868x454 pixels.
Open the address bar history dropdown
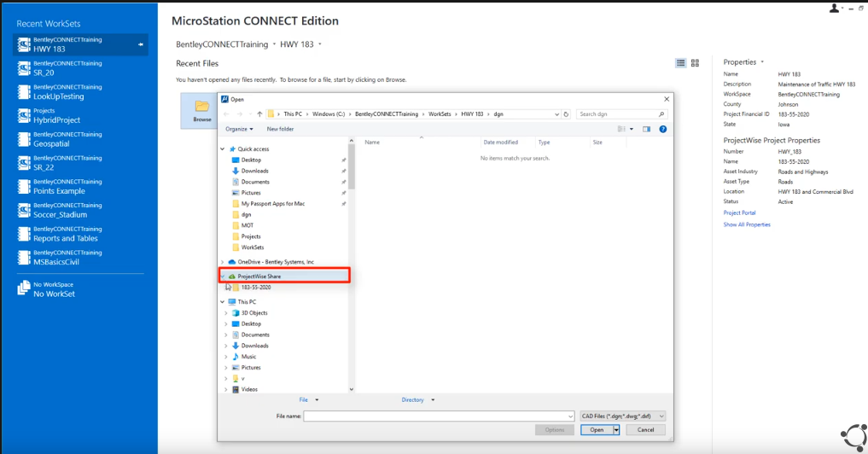(x=556, y=114)
